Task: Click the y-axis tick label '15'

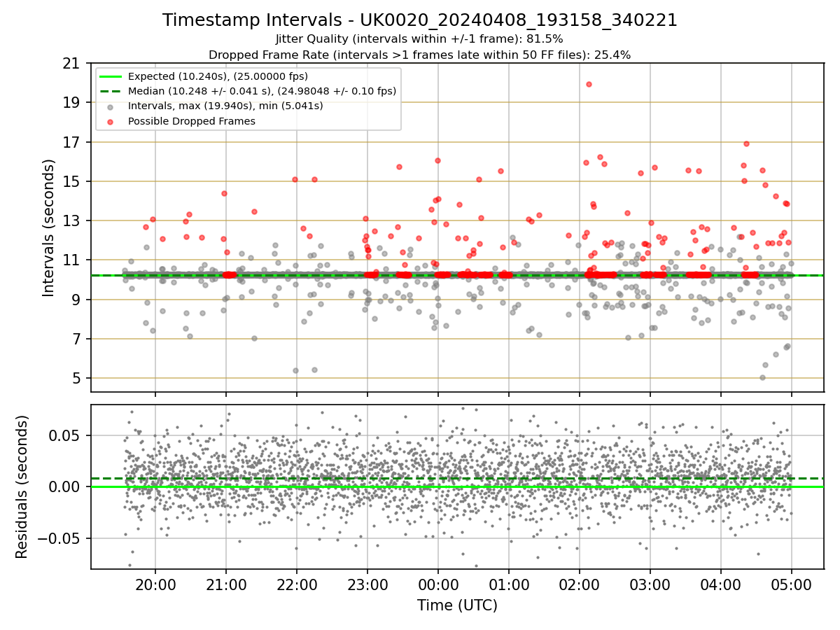Action: (x=71, y=181)
